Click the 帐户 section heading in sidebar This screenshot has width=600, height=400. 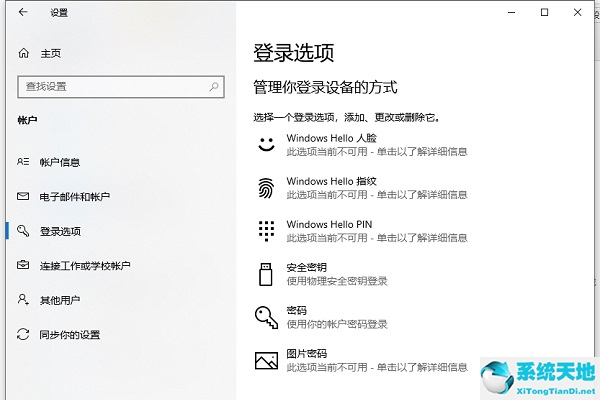(27, 120)
